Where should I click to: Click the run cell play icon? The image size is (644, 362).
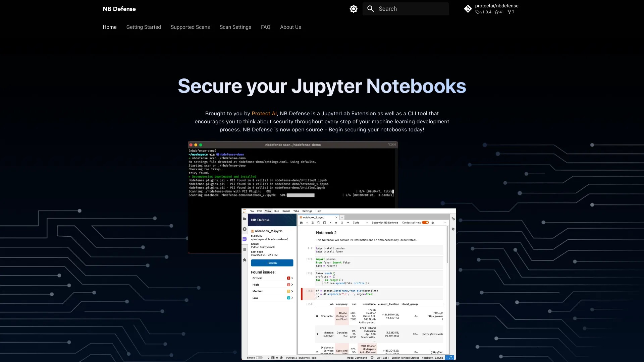[x=330, y=223]
